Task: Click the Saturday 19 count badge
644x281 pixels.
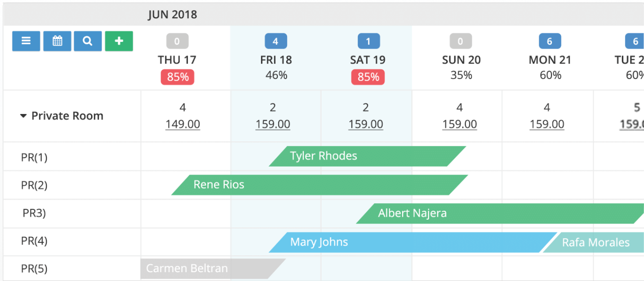Action: point(368,42)
